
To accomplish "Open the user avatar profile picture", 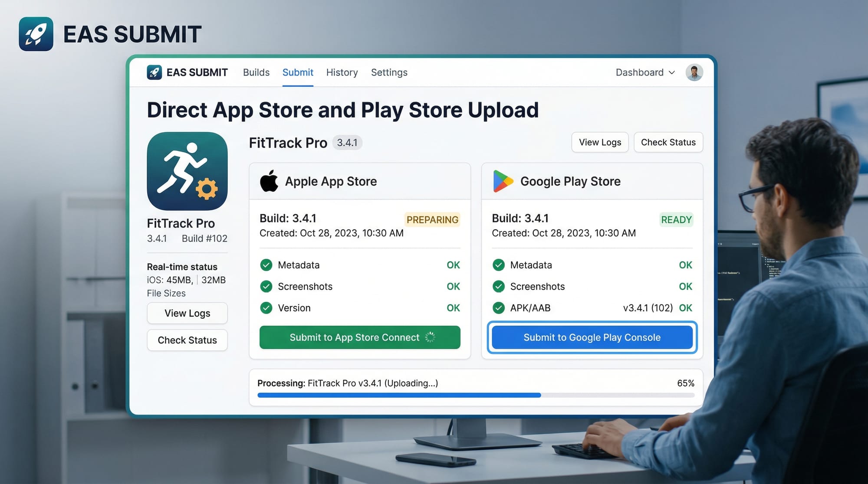I will [x=694, y=72].
